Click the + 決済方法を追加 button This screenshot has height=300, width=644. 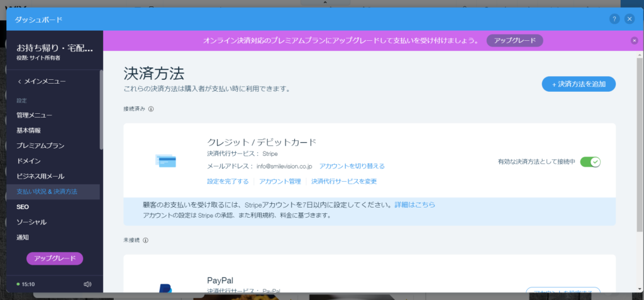(x=579, y=84)
